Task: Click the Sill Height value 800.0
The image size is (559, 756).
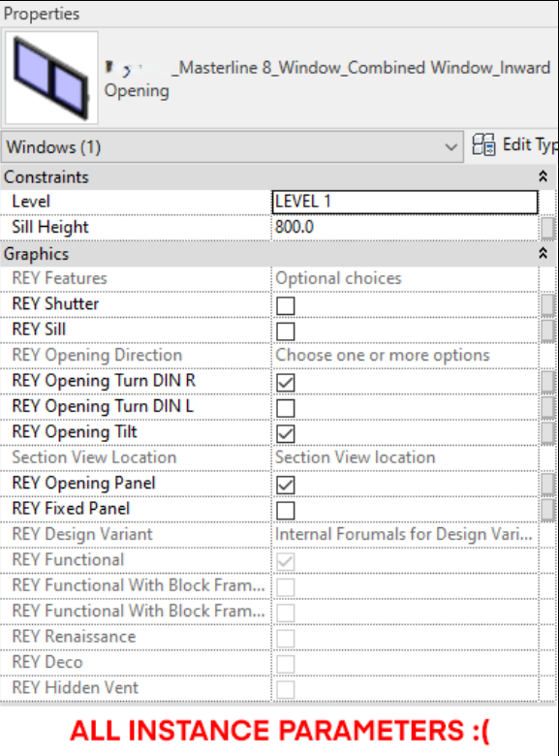Action: click(x=405, y=227)
